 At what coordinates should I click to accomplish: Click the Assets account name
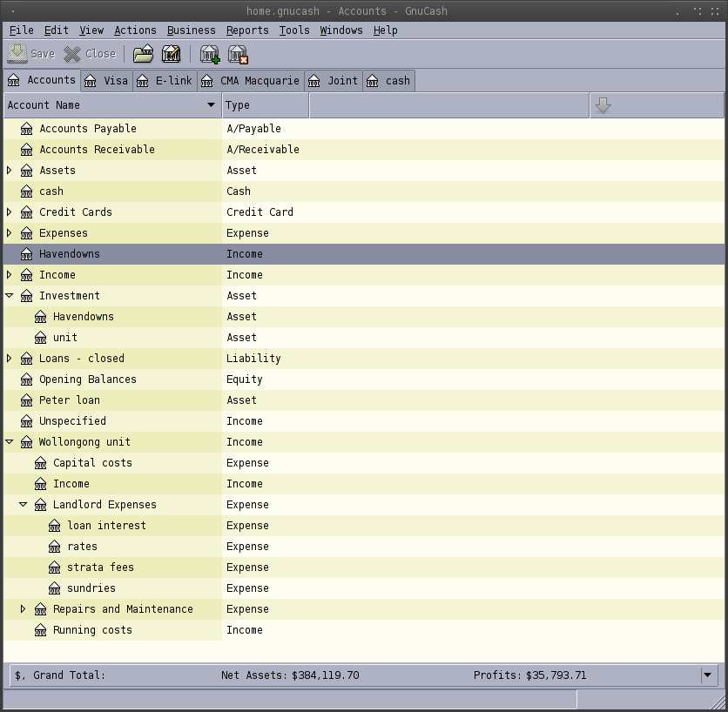[x=57, y=171]
